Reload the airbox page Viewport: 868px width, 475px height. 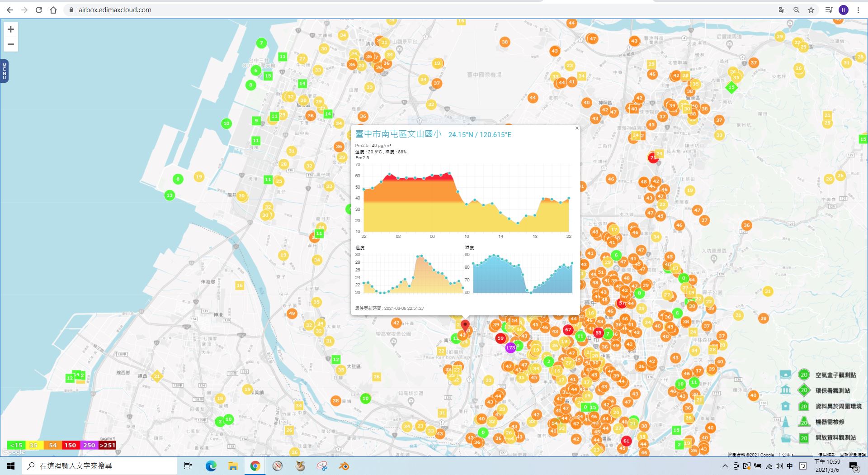(x=39, y=10)
